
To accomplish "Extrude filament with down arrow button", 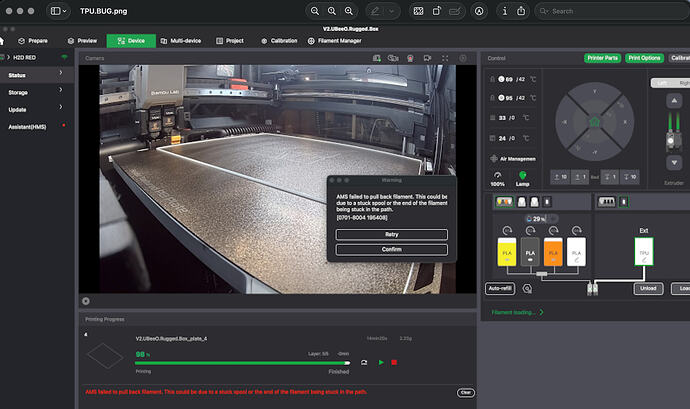I will click(x=674, y=163).
